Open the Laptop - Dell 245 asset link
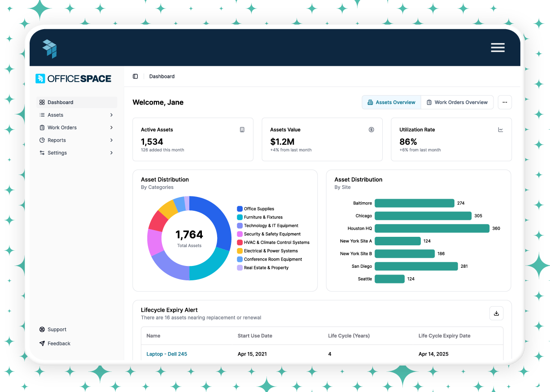The image size is (550, 392). [x=166, y=354]
